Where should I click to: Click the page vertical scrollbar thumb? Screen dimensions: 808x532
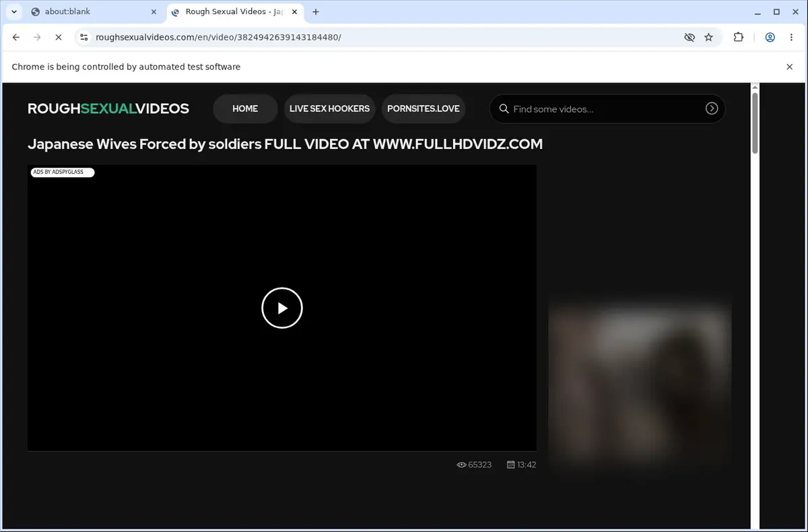(x=755, y=123)
